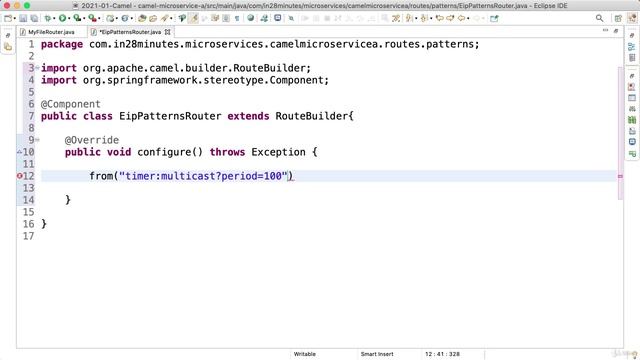Screen dimensions: 640x360
Task: Open the magnifier Quick Access search
Action: tap(599, 18)
